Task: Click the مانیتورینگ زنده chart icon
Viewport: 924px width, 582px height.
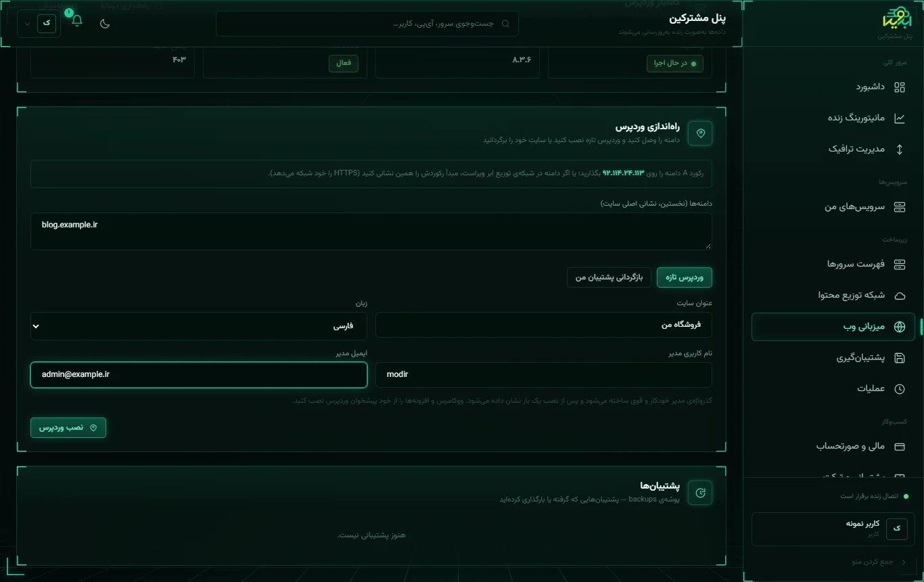Action: [x=899, y=118]
